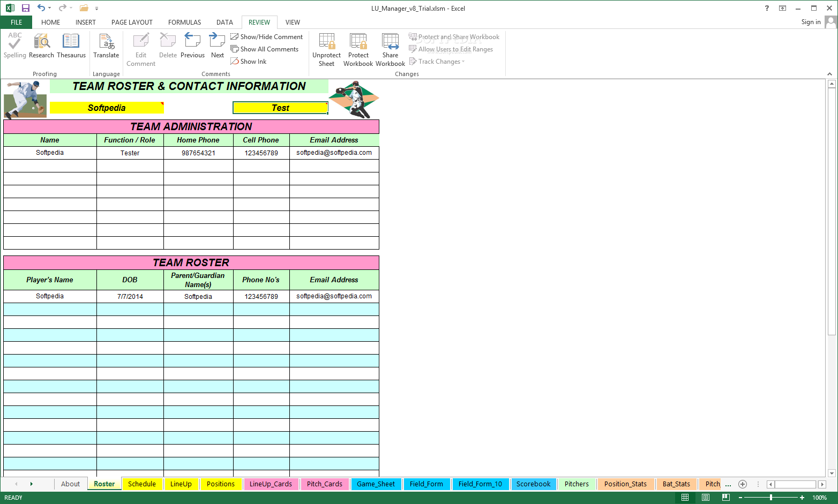Click Protect and Share Workbook
This screenshot has height=504, width=838.
click(454, 37)
